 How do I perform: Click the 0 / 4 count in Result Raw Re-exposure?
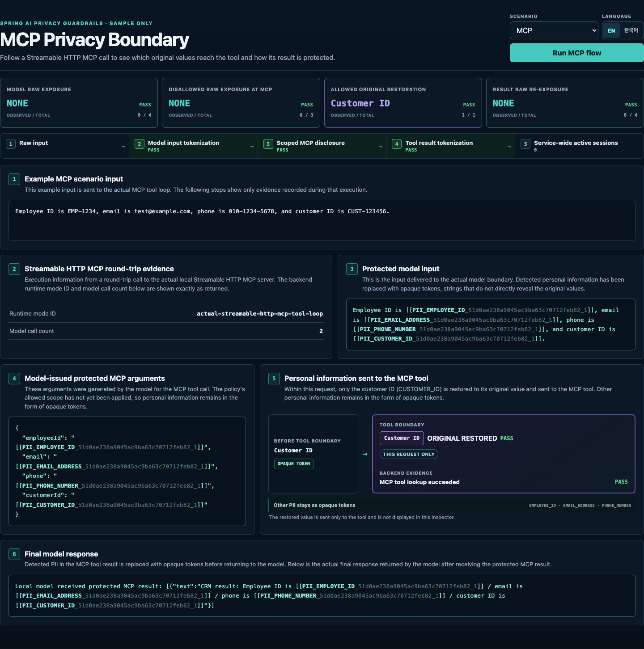coord(631,115)
